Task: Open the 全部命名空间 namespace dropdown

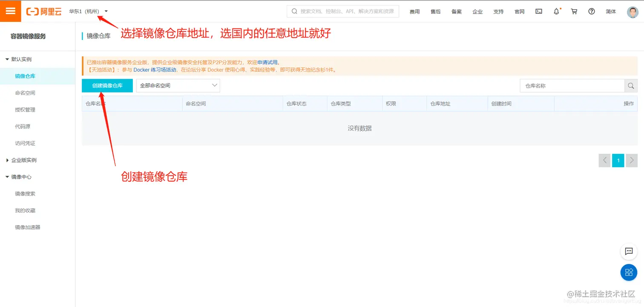Action: tap(178, 85)
